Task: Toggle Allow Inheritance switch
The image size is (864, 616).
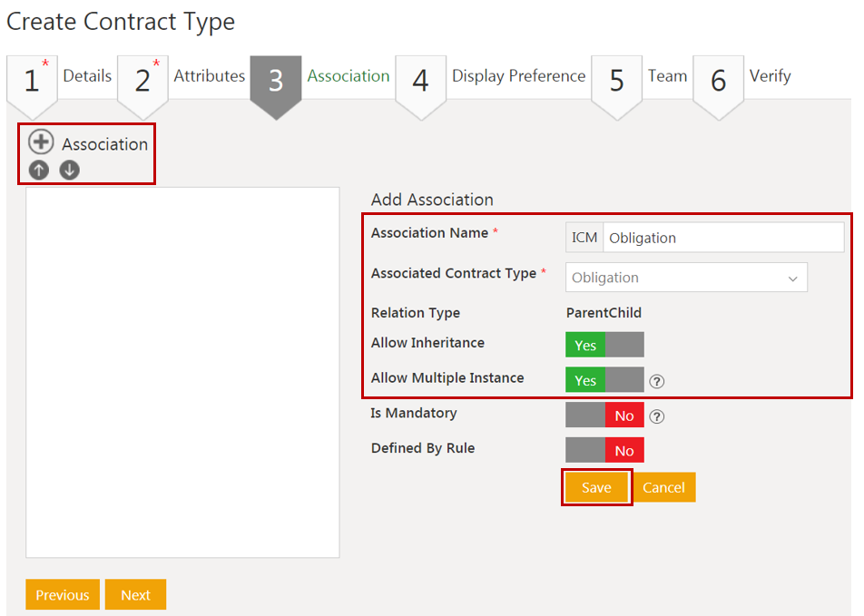Action: pos(604,345)
